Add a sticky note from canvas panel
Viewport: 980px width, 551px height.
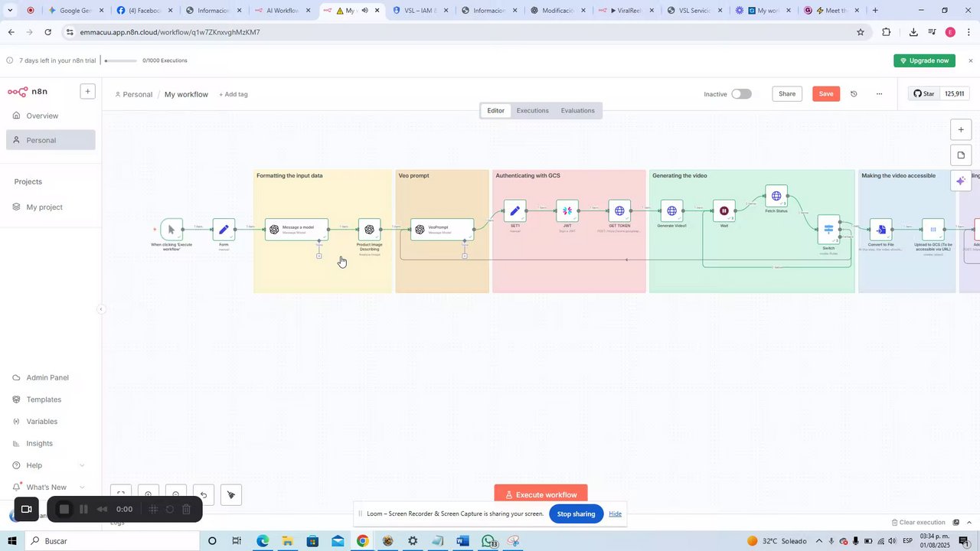(961, 155)
